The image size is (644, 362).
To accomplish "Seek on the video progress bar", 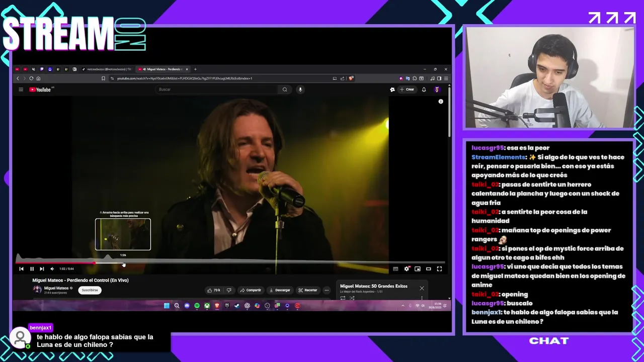I will pyautogui.click(x=230, y=262).
